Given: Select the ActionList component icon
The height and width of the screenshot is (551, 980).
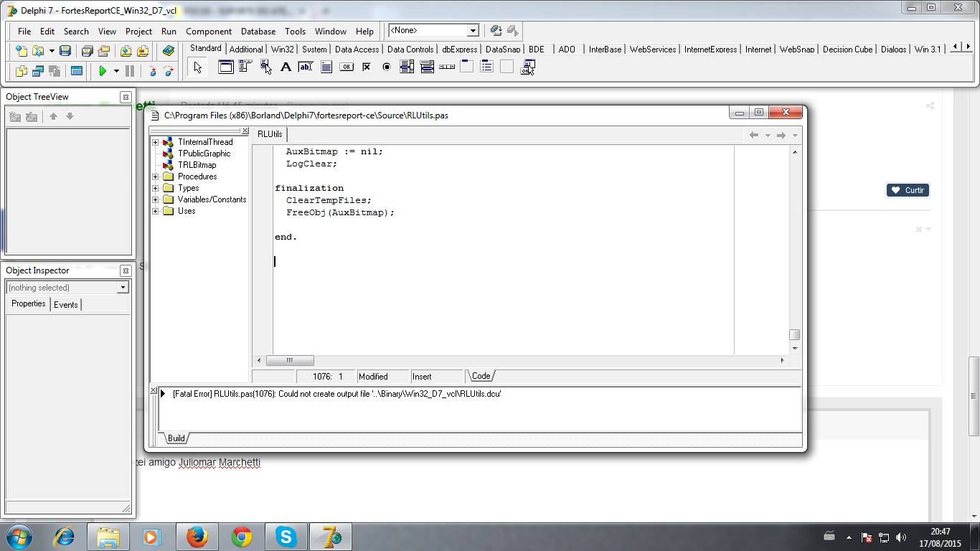Looking at the screenshot, I should point(528,67).
